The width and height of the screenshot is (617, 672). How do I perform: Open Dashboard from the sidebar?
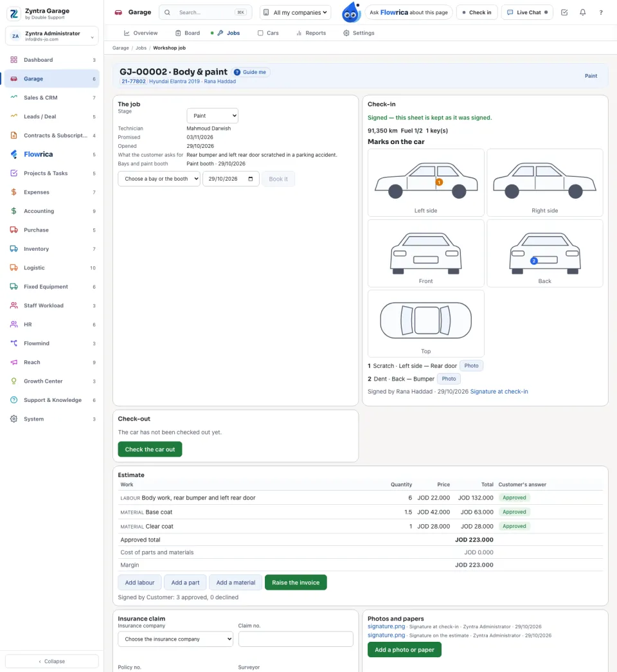(x=52, y=60)
